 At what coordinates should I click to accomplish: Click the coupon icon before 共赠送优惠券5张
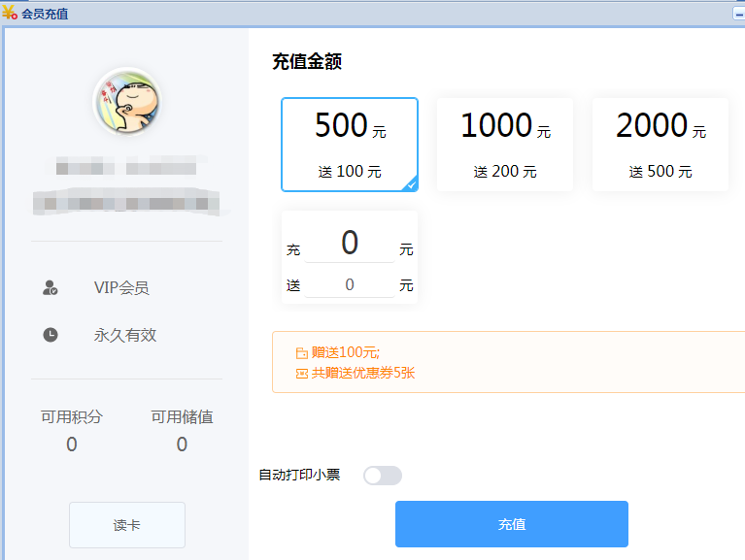coord(302,374)
